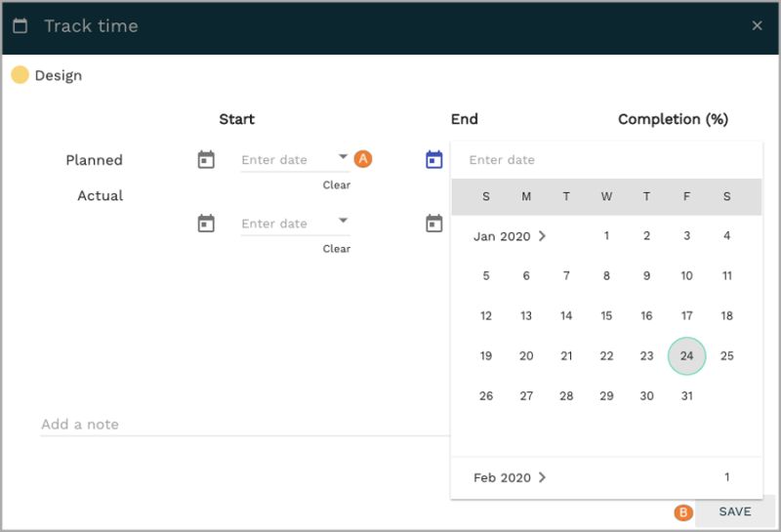Click the Planned row label
This screenshot has height=532, width=781.
point(94,160)
